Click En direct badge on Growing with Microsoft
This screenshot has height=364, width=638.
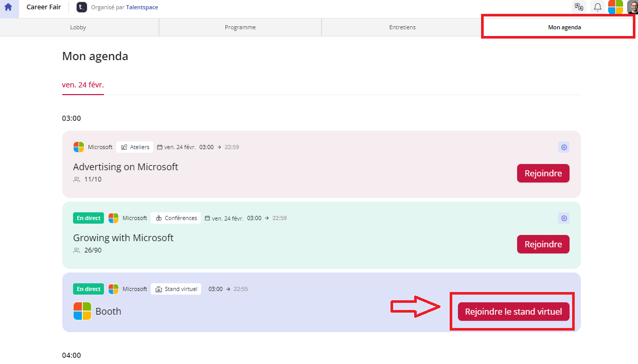click(x=88, y=218)
